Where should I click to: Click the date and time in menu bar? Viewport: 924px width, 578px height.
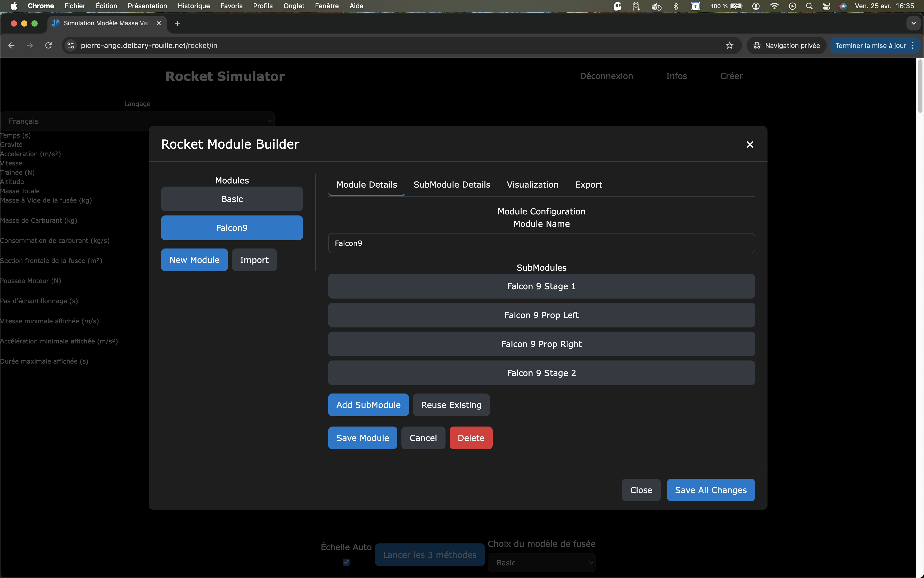point(884,6)
